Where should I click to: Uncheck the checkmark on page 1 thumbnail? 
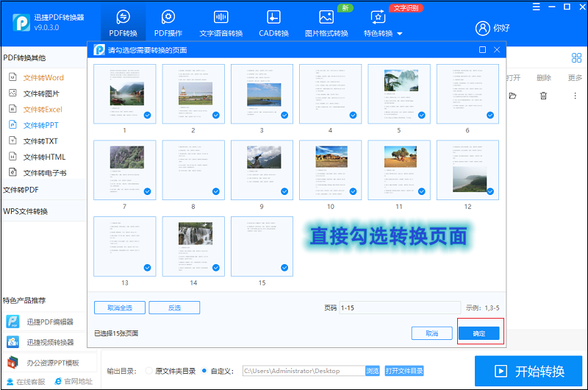tap(147, 115)
